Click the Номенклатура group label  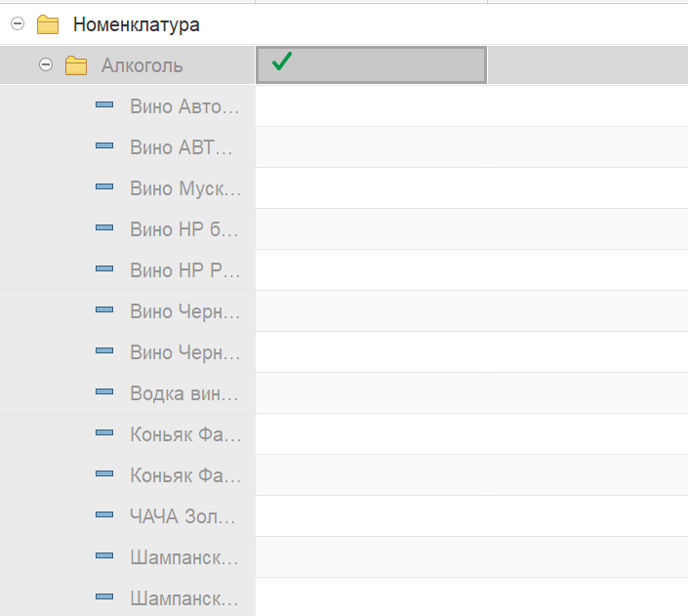[137, 24]
